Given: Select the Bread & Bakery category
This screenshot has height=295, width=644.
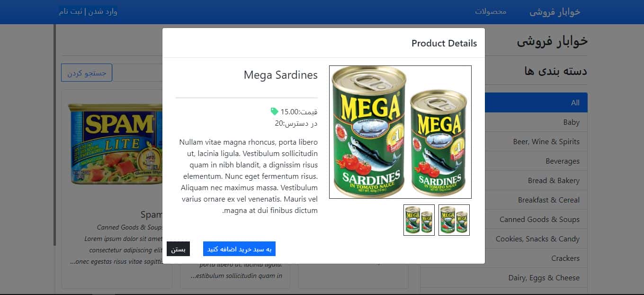Looking at the screenshot, I should pos(536,181).
